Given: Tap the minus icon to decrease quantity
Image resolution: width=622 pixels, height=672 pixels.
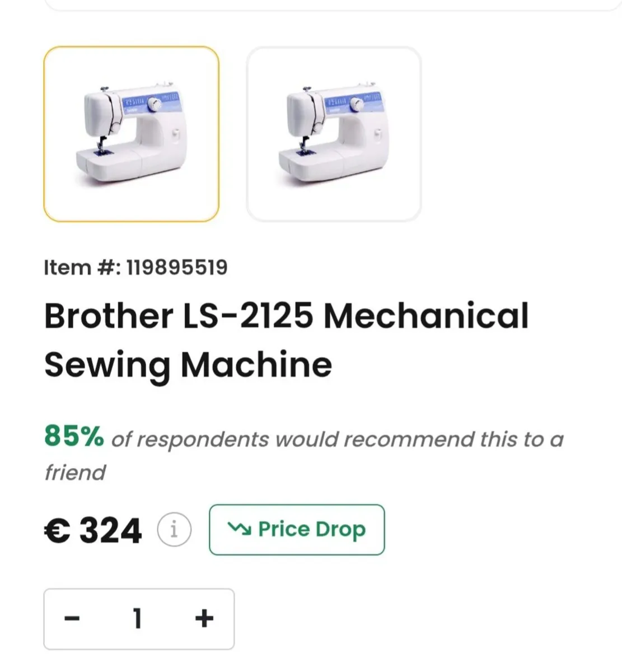Looking at the screenshot, I should pos(73,619).
